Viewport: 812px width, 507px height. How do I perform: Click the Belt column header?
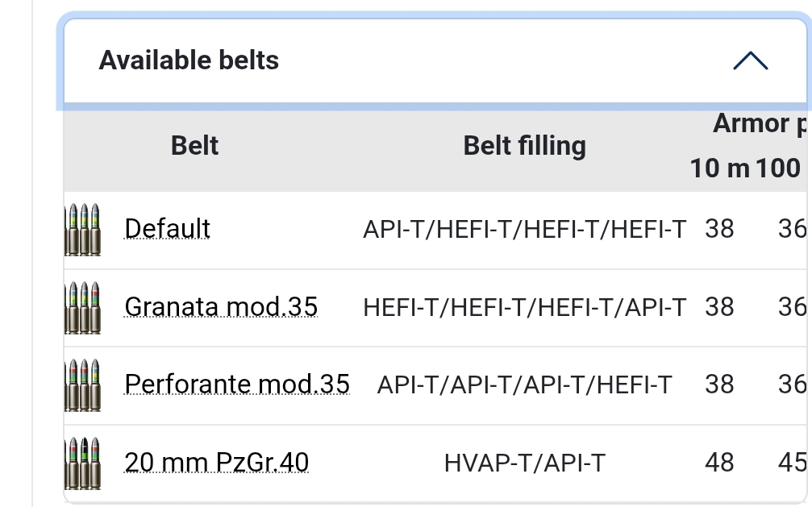[194, 146]
